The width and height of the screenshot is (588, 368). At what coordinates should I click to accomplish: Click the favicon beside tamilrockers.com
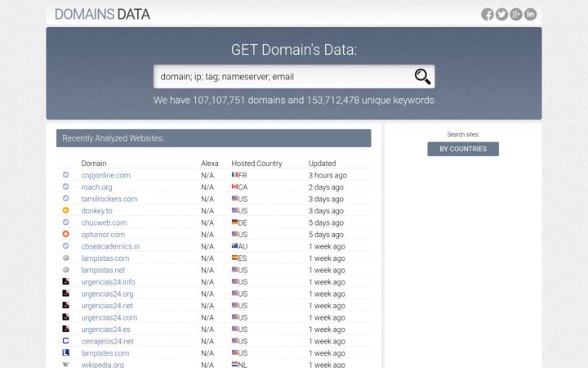65,198
